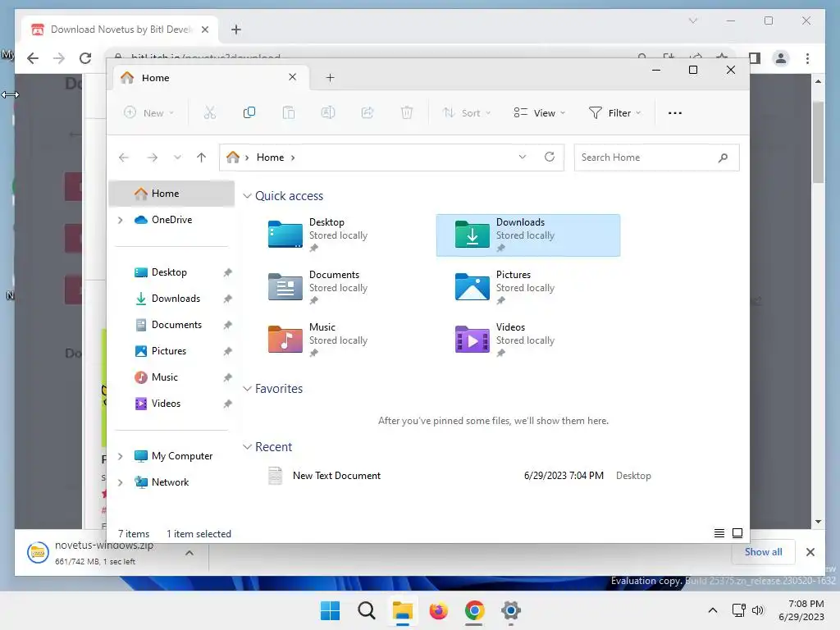Open the See more three-dots menu
840x630 pixels.
(x=675, y=113)
